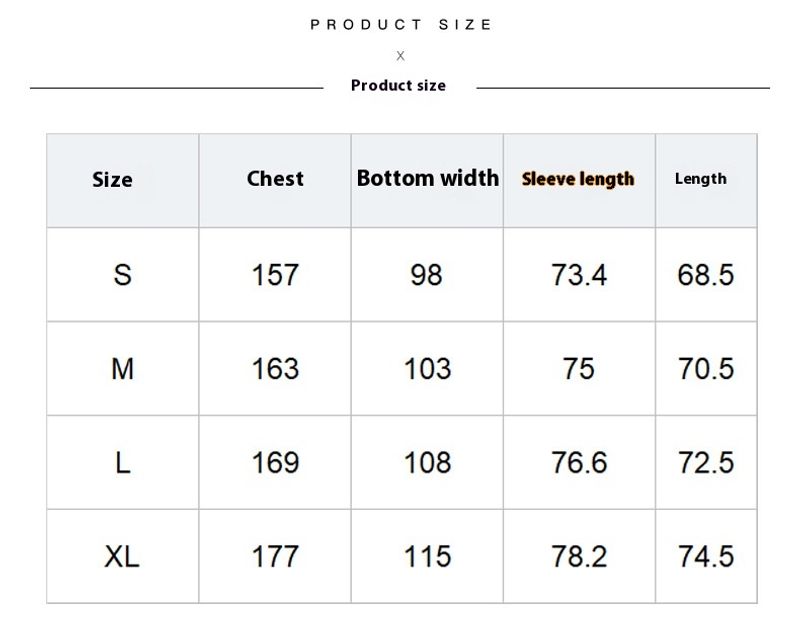This screenshot has height=623, width=800.
Task: Select the Length column header
Action: click(700, 179)
